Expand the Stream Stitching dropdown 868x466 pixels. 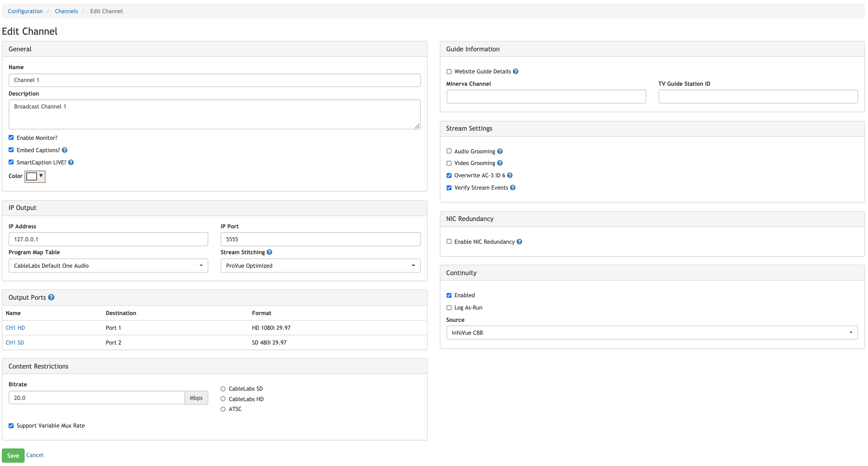(320, 265)
